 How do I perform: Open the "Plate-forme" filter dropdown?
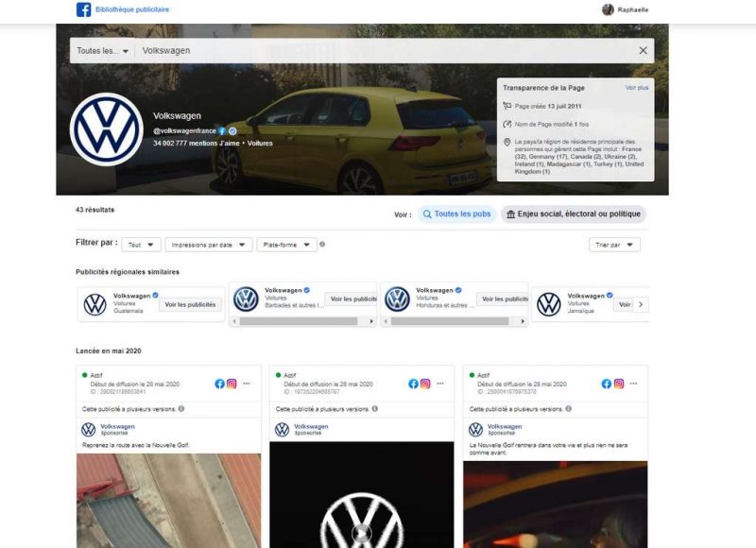point(286,245)
